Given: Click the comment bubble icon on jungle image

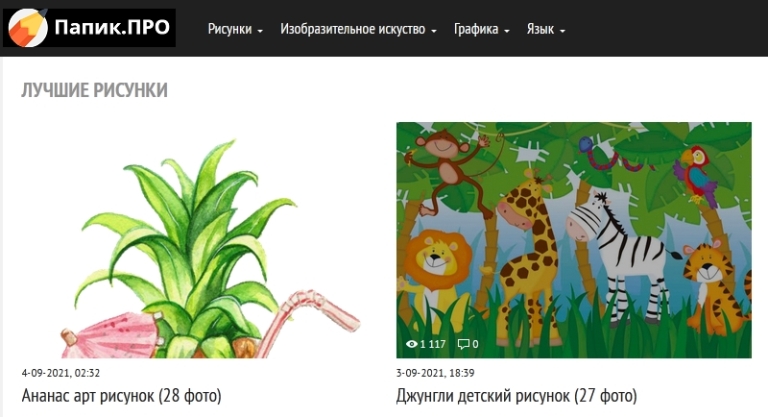Looking at the screenshot, I should [x=463, y=344].
